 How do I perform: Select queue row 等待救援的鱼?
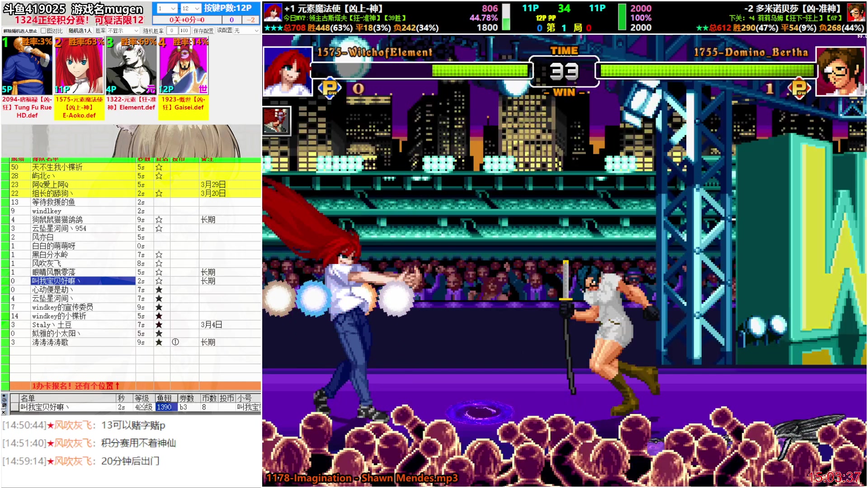pos(135,202)
